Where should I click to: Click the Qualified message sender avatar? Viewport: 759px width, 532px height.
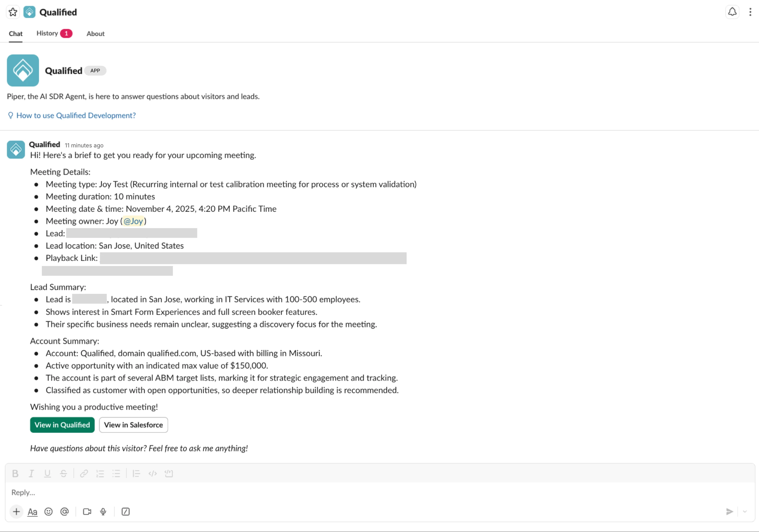click(x=16, y=149)
